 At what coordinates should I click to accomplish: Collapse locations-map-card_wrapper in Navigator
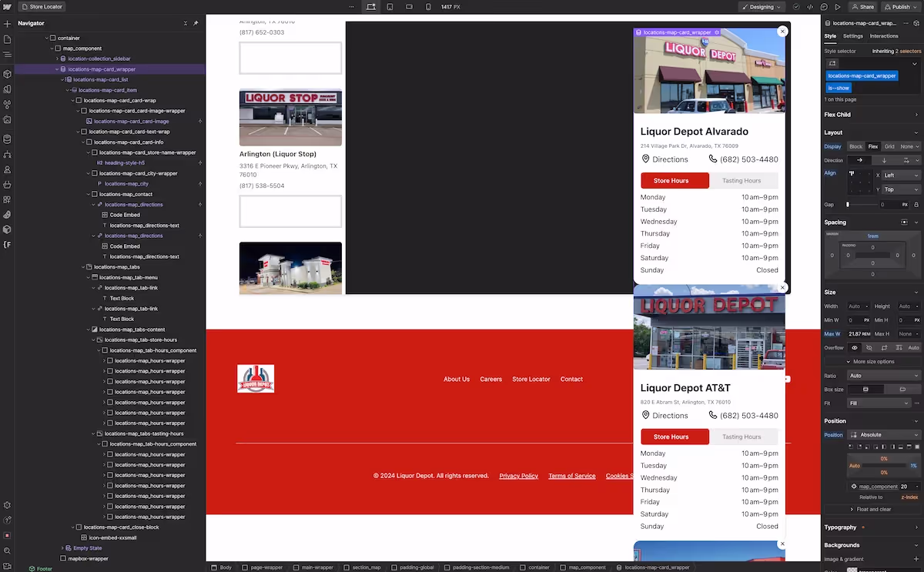(x=56, y=69)
